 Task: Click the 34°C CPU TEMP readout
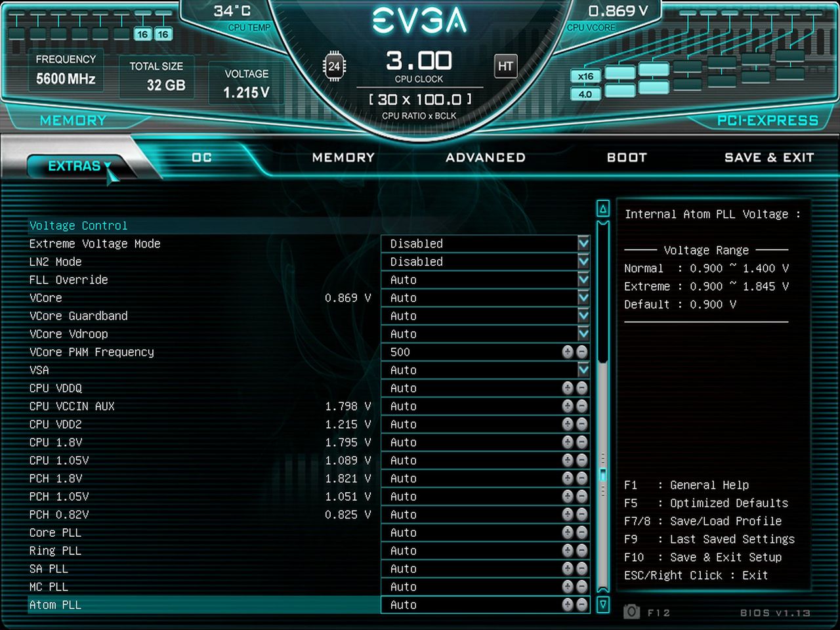point(232,11)
